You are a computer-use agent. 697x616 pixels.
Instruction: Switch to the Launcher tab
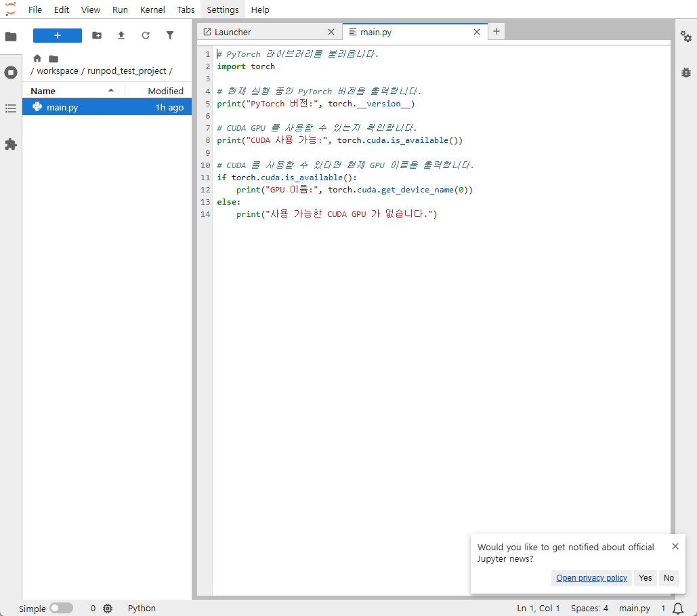[x=270, y=32]
